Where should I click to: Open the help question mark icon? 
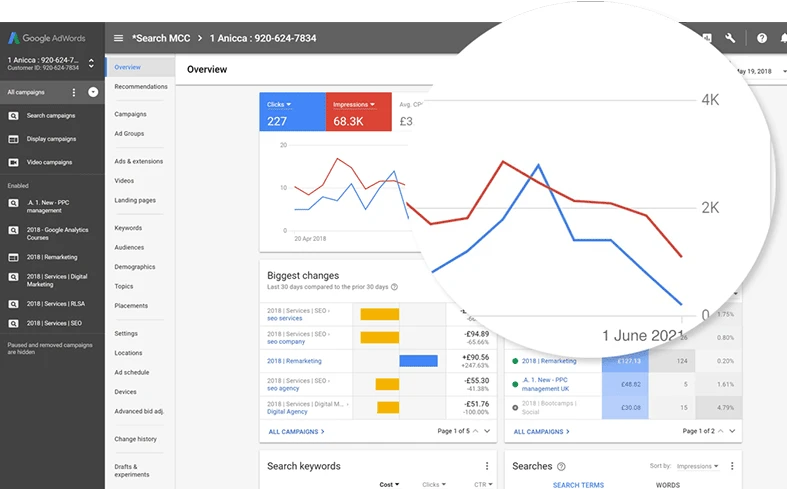(x=762, y=38)
